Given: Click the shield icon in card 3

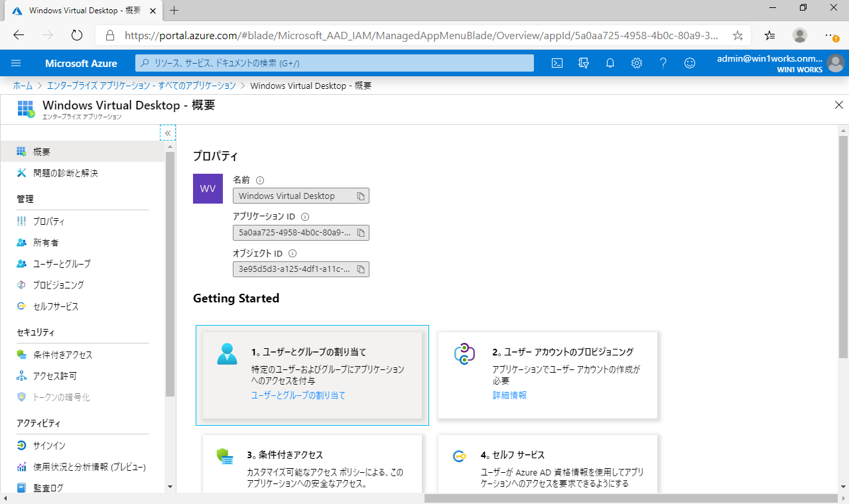Looking at the screenshot, I should (224, 456).
